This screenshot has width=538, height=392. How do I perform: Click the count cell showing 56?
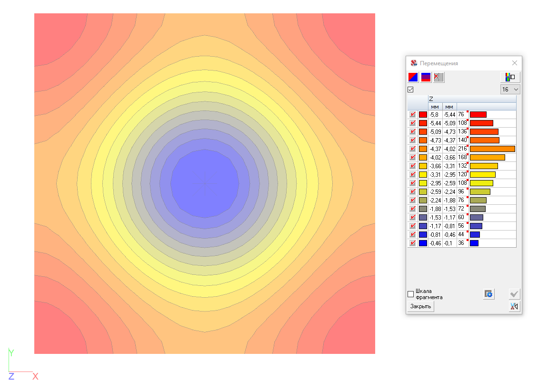462,226
